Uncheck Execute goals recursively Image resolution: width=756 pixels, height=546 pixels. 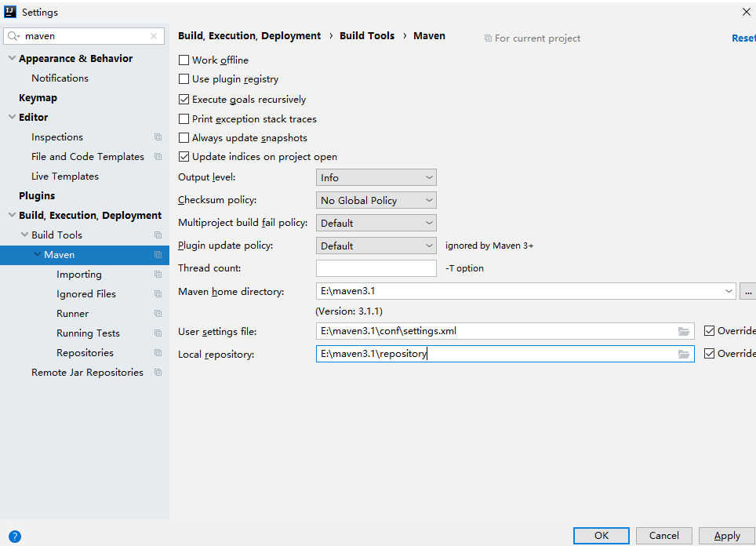pos(184,100)
